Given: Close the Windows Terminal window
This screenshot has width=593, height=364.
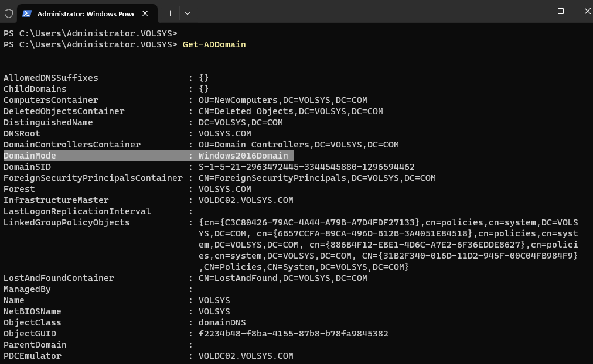Looking at the screenshot, I should coord(586,11).
